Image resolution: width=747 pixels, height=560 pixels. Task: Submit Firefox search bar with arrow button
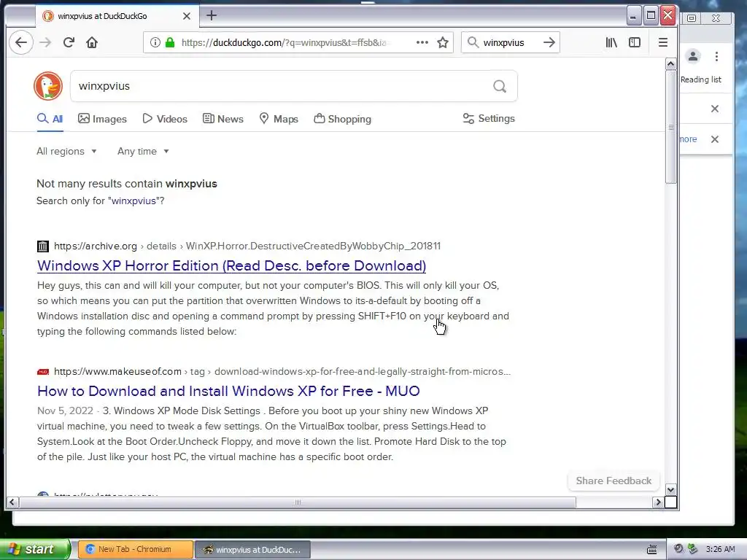pyautogui.click(x=549, y=42)
